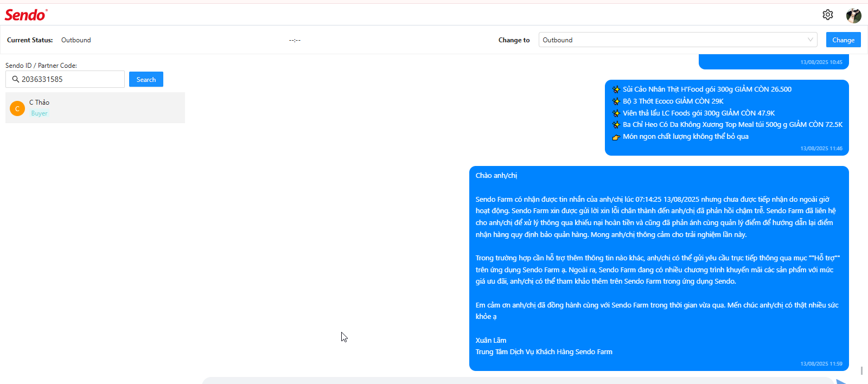Screen dimensions: 868x384
Task: Click the Trong trường hợp cần hỗ trợ paragraph
Action: [x=658, y=270]
